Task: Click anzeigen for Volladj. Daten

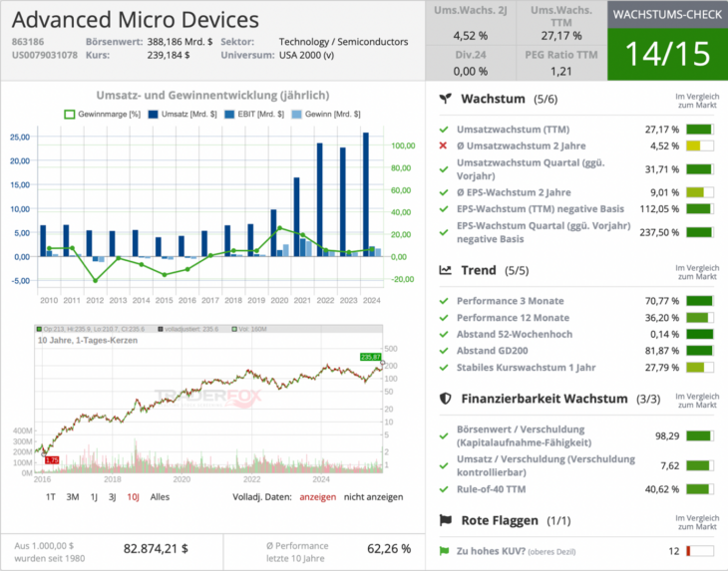Action: (x=318, y=496)
